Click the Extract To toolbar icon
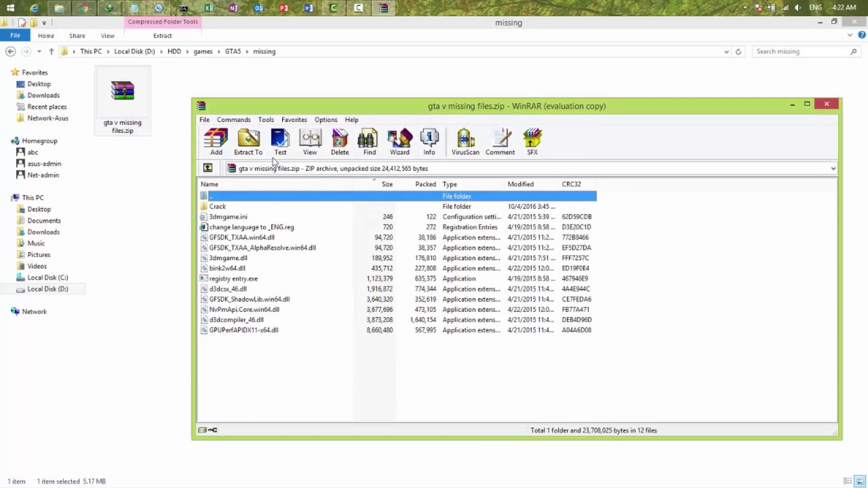The width and height of the screenshot is (868, 488). [x=248, y=142]
